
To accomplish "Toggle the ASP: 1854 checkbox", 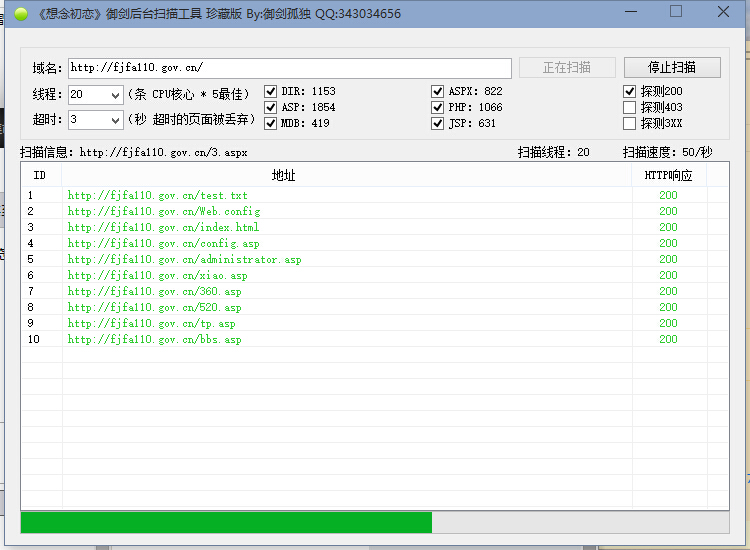I will tap(271, 107).
